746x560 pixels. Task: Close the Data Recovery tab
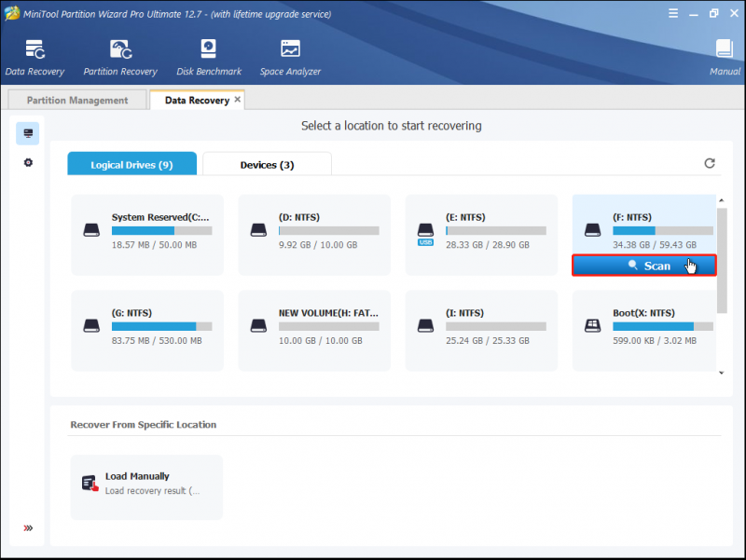point(238,100)
